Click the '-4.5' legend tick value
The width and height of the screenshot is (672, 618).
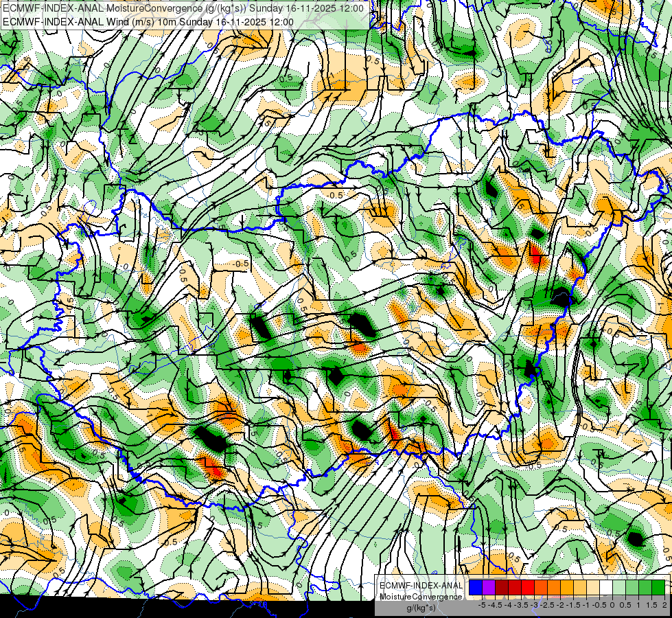(x=495, y=605)
